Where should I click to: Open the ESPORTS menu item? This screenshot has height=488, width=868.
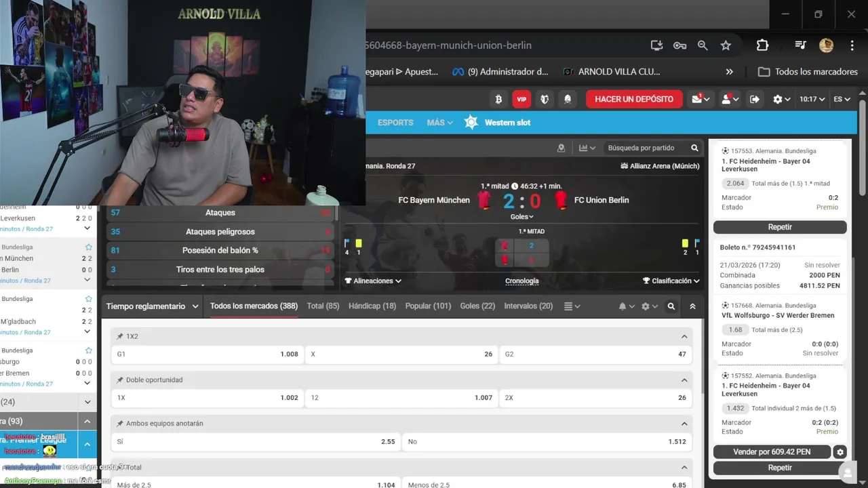395,123
